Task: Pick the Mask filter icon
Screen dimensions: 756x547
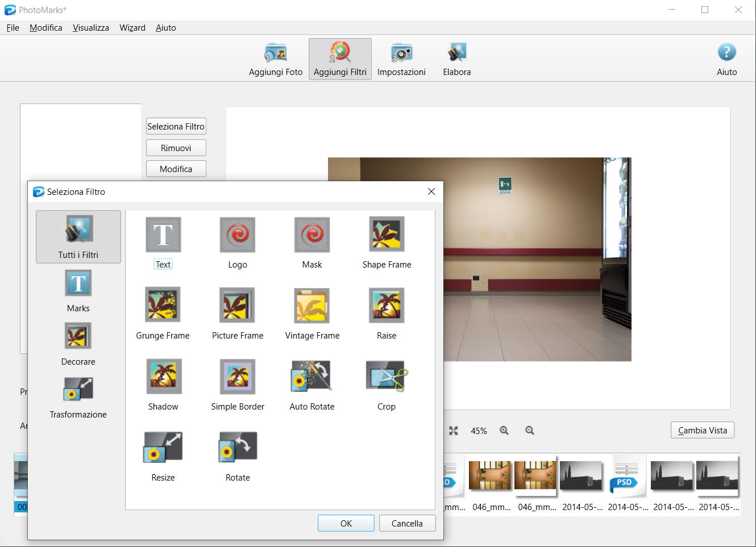Action: click(x=312, y=235)
